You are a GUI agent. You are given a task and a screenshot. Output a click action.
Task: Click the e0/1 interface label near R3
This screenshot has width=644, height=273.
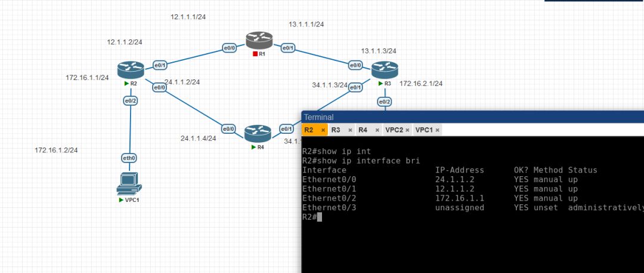pyautogui.click(x=355, y=87)
